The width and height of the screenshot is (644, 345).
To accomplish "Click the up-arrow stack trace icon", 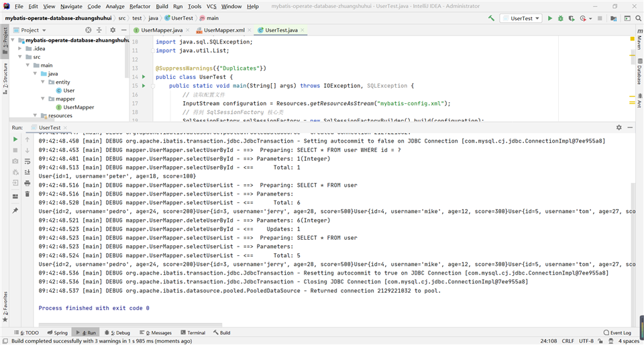I will click(27, 139).
